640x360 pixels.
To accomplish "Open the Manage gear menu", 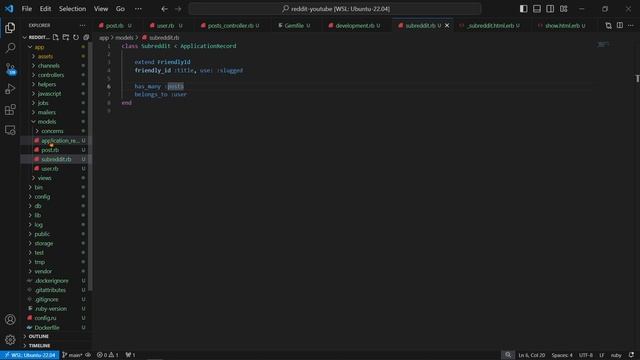I will (x=10, y=340).
